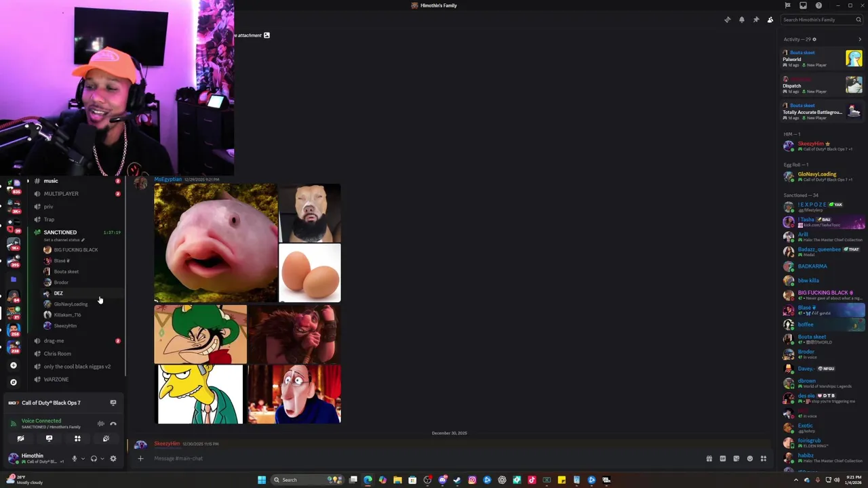Viewport: 868px width, 488px height.
Task: Join the Trap voice channel
Action: (77, 220)
